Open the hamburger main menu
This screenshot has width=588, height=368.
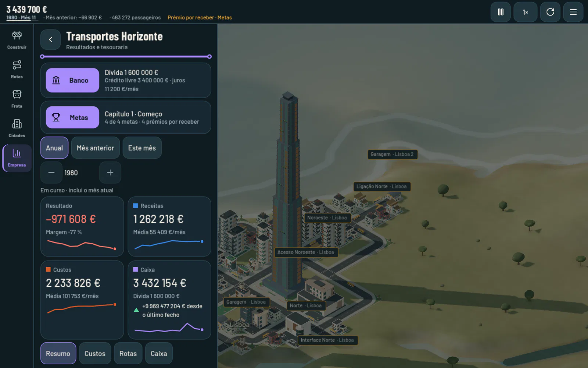coord(573,12)
